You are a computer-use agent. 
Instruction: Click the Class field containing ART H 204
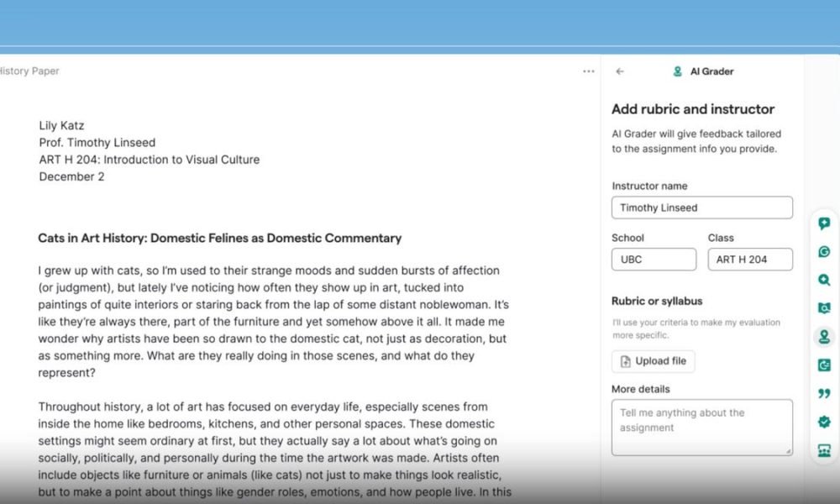click(750, 260)
